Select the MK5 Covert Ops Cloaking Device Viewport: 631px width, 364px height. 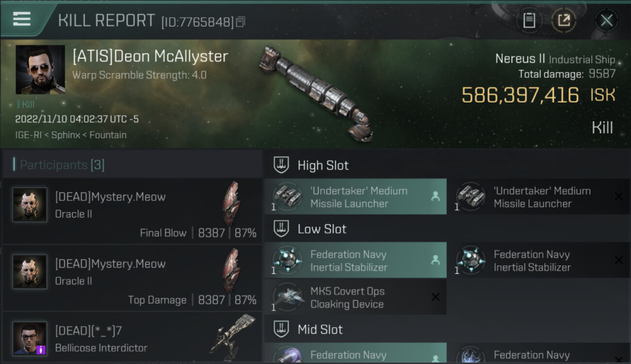coord(355,298)
